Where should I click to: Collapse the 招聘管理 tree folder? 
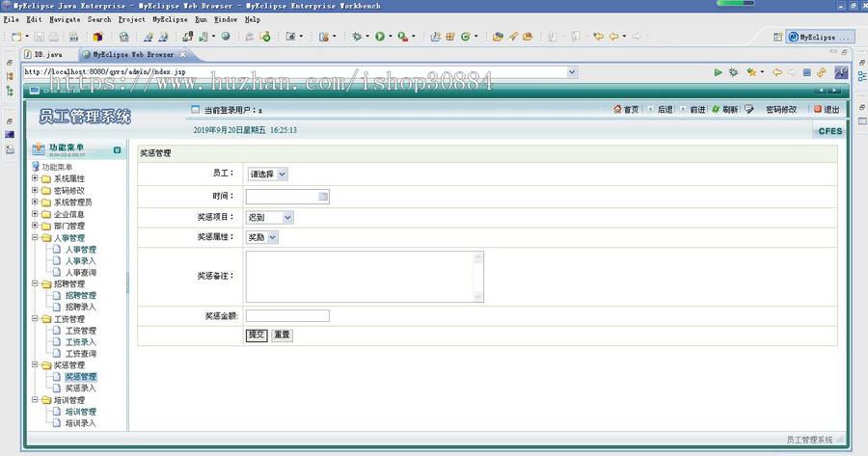pyautogui.click(x=35, y=283)
